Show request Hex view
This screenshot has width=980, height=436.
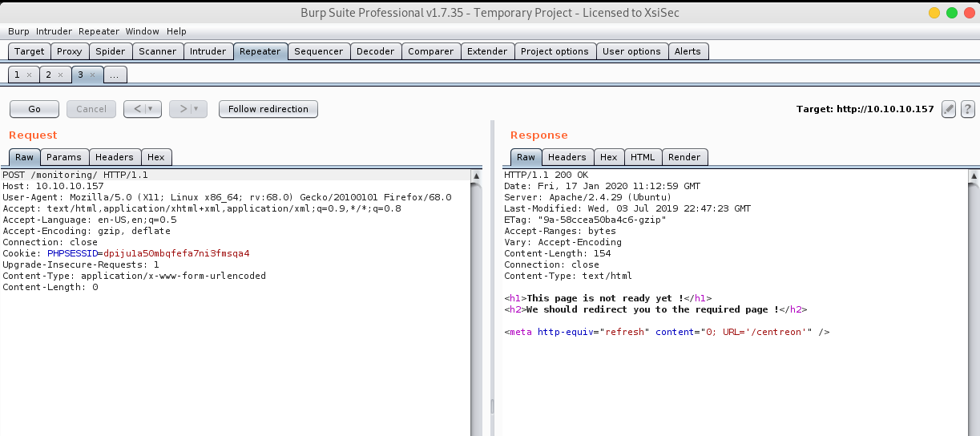click(156, 157)
